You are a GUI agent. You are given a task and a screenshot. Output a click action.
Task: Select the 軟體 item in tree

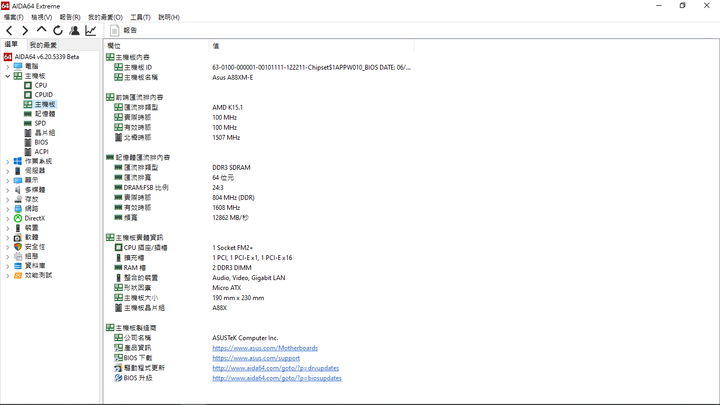pos(32,237)
